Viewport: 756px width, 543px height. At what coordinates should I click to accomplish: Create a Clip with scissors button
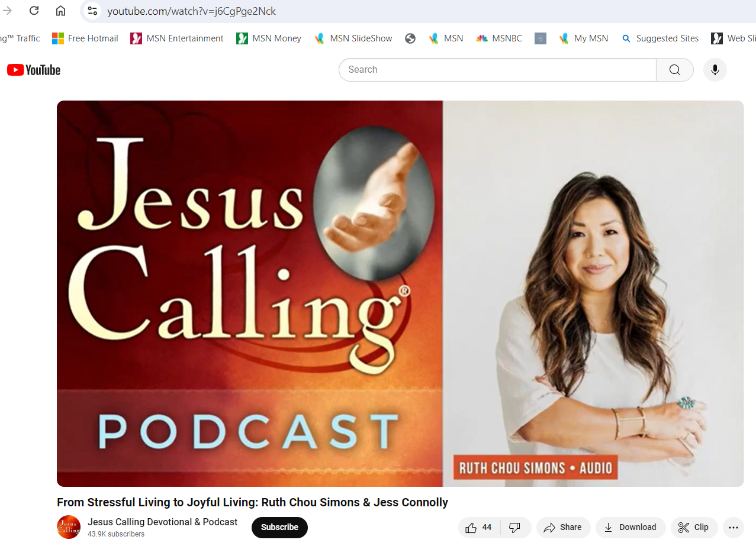pyautogui.click(x=693, y=528)
